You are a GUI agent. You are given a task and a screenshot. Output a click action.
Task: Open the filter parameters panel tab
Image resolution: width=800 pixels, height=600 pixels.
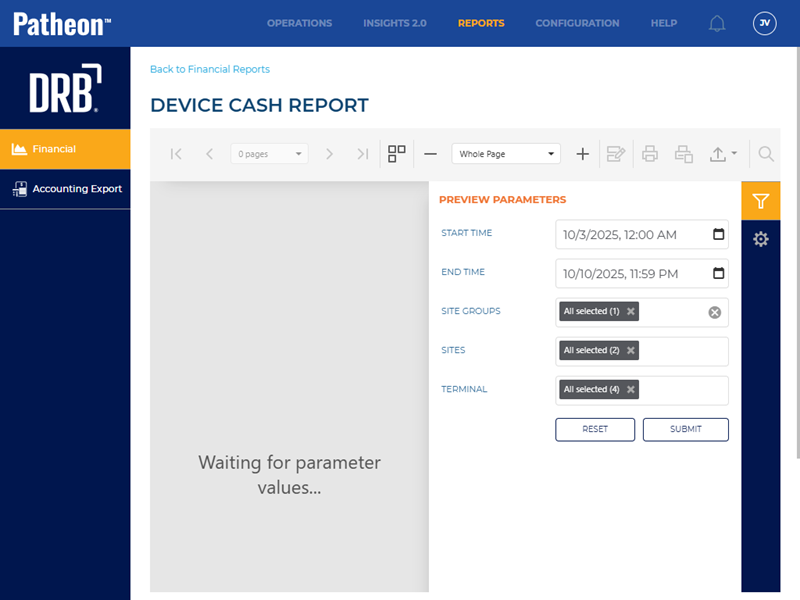tap(760, 201)
